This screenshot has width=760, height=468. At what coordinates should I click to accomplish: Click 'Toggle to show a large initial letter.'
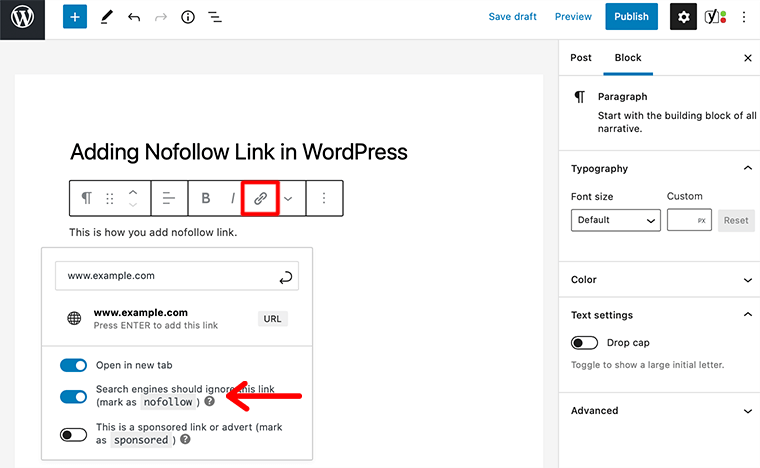[647, 365]
